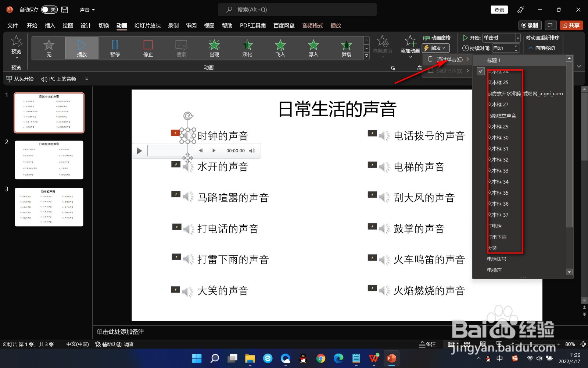
Task: Choose the 播放 play animation effect
Action: click(x=82, y=48)
